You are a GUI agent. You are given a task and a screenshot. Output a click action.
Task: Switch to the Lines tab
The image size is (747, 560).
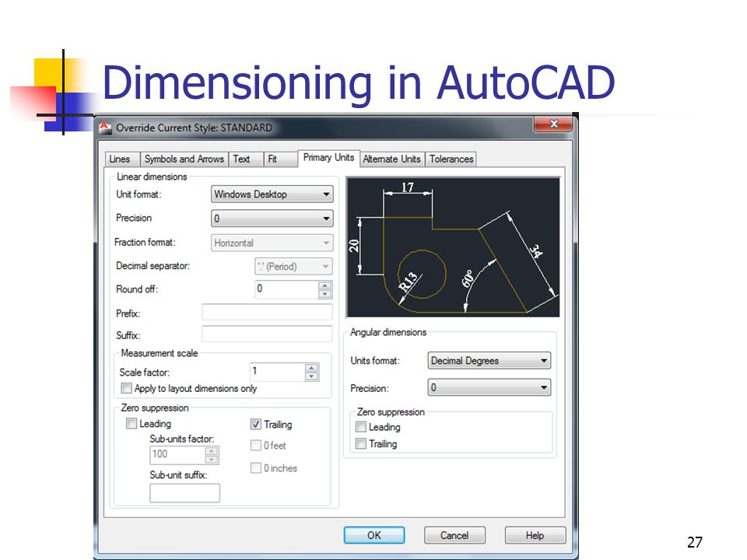tap(122, 159)
